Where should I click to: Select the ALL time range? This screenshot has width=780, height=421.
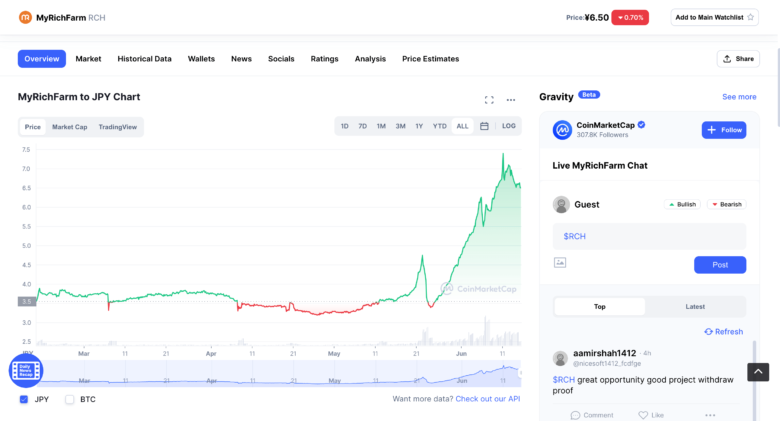click(462, 126)
